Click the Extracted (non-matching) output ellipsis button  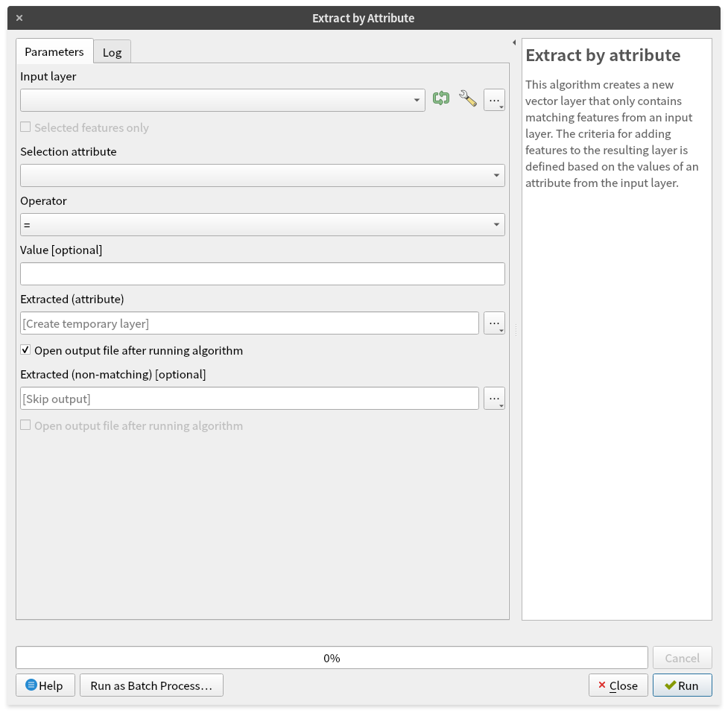tap(494, 399)
